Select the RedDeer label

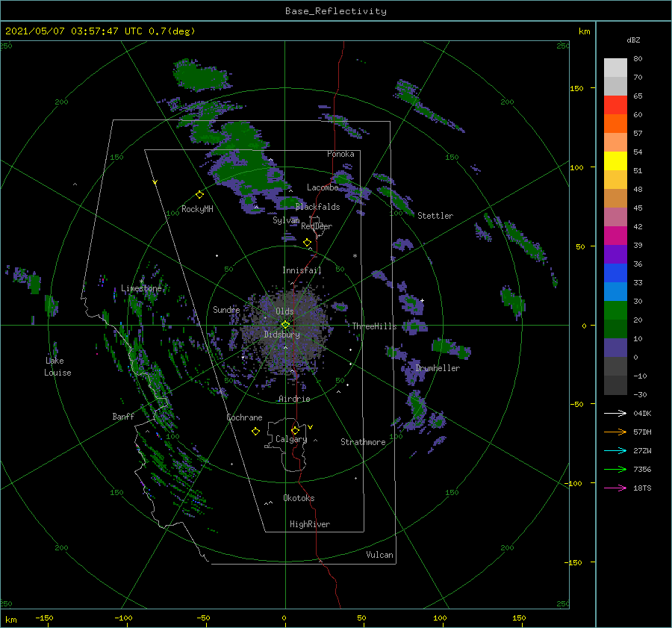click(x=317, y=226)
